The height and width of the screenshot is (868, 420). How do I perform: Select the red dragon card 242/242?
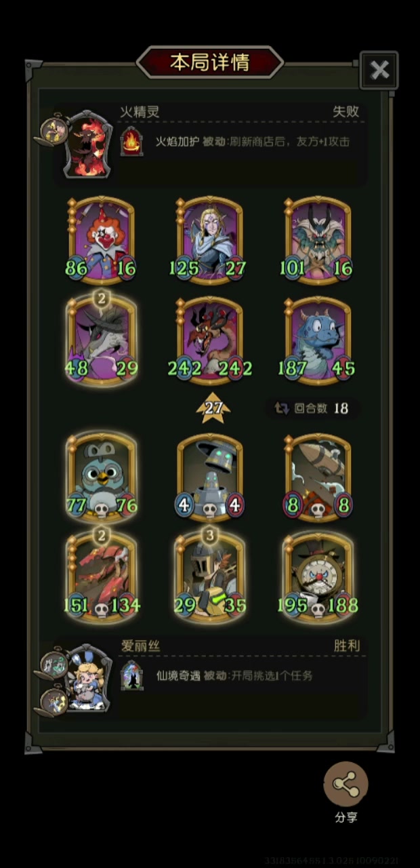210,340
